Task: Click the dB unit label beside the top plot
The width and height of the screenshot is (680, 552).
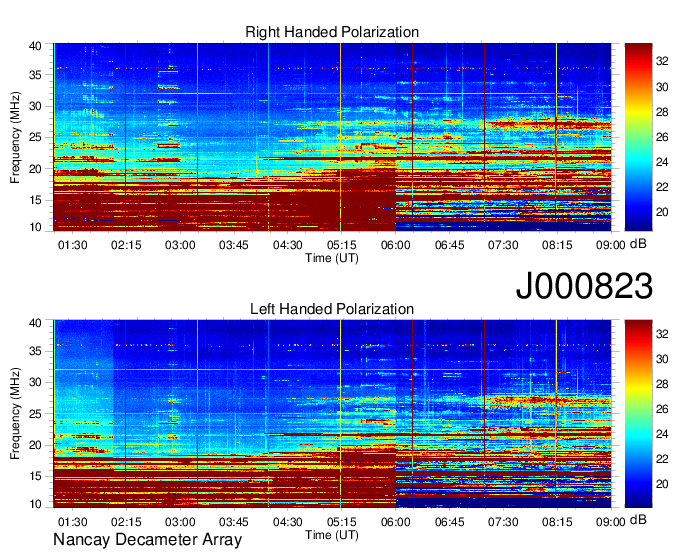Action: 638,244
